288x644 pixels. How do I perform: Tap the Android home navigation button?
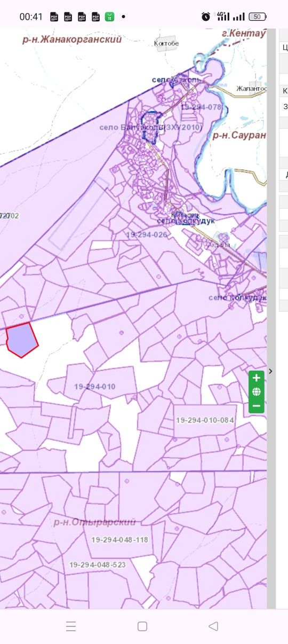[x=142, y=626]
